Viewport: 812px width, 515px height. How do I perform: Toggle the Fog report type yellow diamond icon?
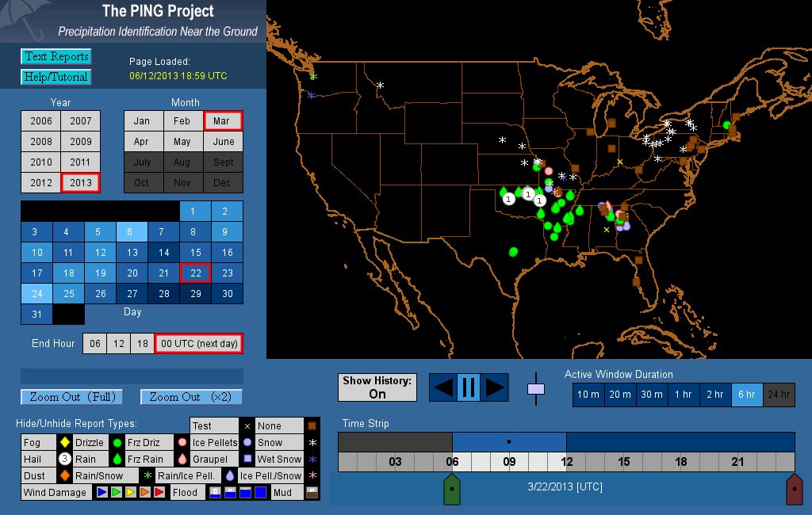[65, 442]
